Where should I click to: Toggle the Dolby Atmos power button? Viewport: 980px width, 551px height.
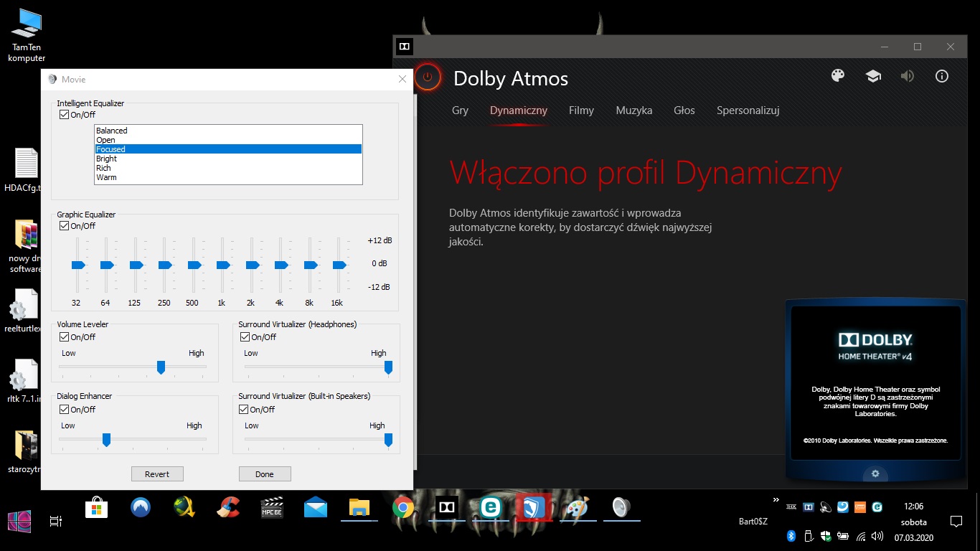[x=428, y=77]
